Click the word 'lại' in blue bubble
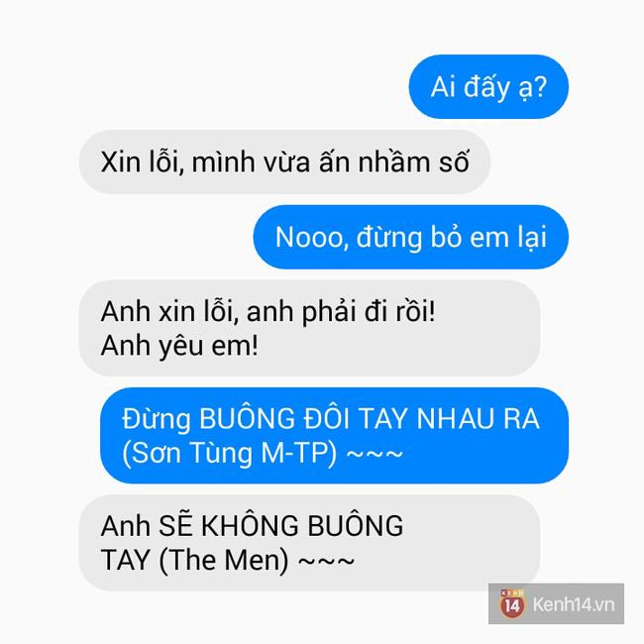The image size is (644, 644). pos(532,237)
